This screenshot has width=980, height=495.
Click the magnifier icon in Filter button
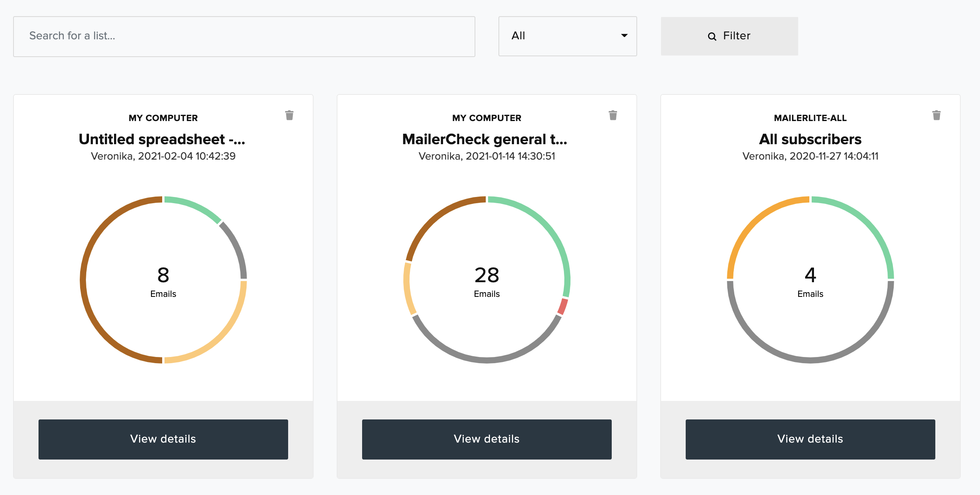[712, 37]
